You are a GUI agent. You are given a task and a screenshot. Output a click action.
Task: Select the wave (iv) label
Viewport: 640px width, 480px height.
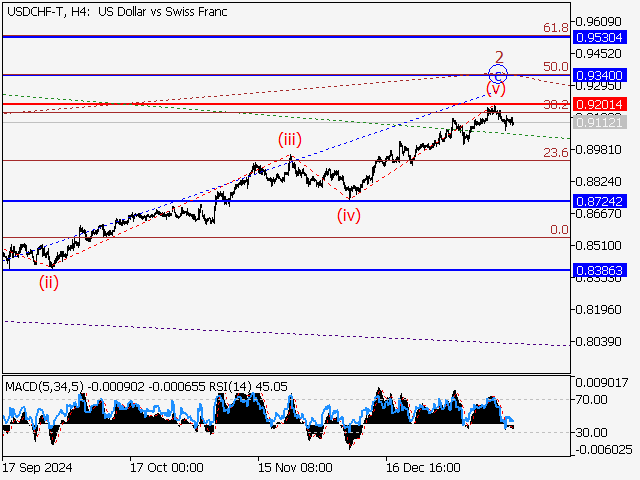click(348, 214)
